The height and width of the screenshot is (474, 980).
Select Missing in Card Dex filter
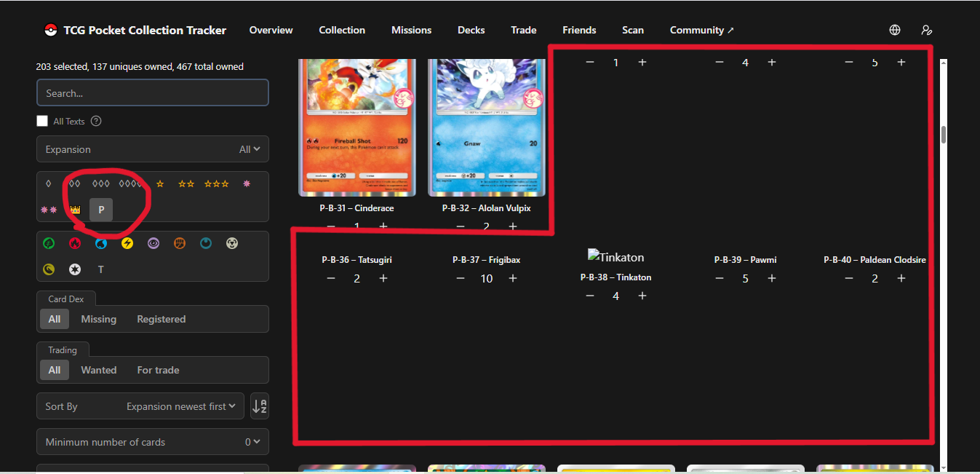[x=99, y=319]
